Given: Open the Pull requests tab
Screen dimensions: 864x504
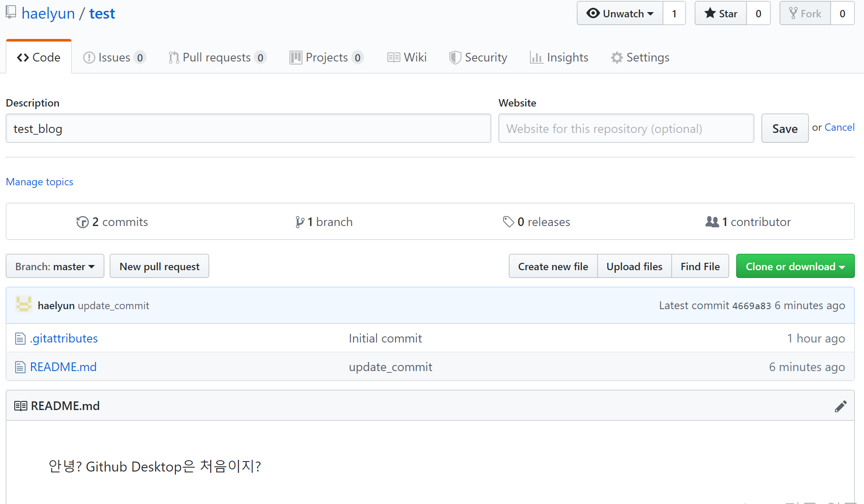Looking at the screenshot, I should tap(217, 57).
